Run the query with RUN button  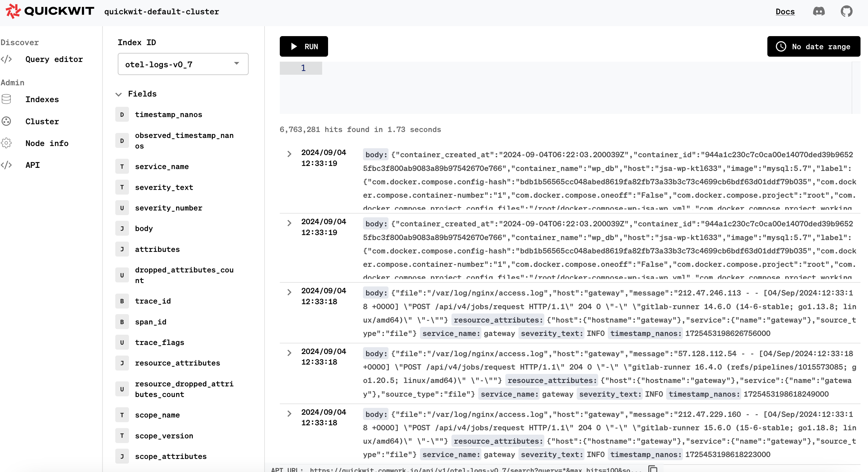(303, 46)
